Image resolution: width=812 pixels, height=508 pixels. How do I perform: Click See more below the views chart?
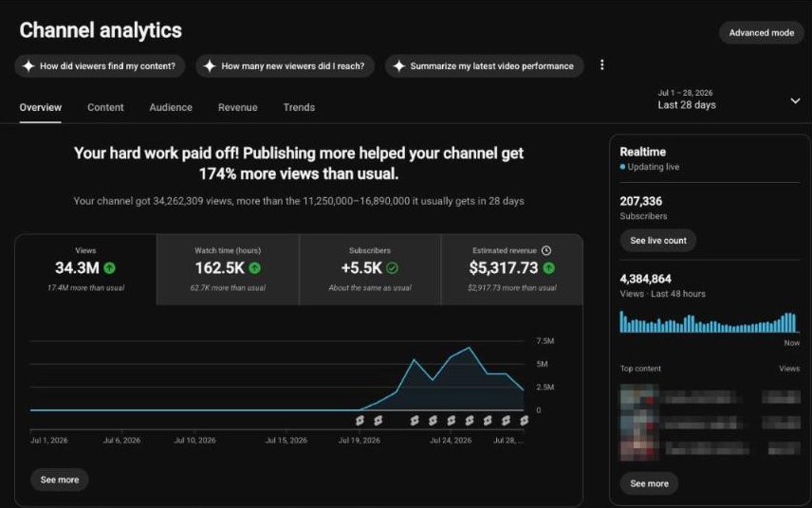click(x=60, y=481)
